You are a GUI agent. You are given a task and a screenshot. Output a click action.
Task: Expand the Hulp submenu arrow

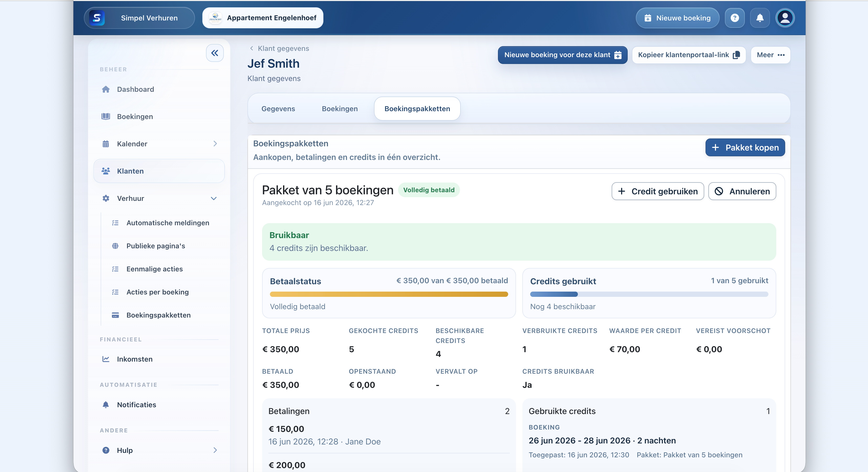(215, 450)
